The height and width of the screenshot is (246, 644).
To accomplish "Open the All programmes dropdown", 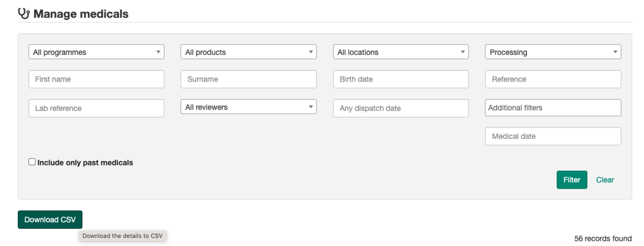I will tap(96, 52).
